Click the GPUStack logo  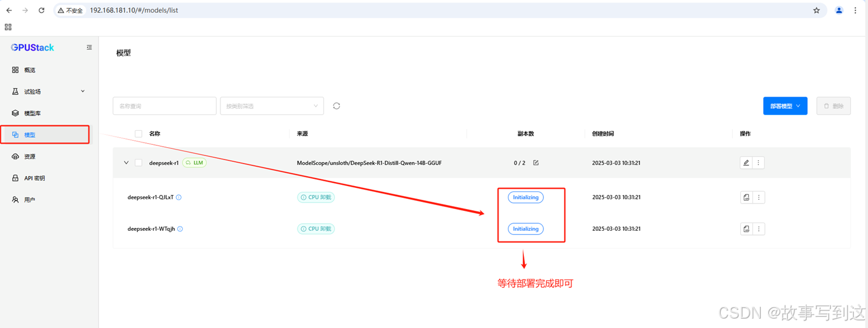click(32, 48)
